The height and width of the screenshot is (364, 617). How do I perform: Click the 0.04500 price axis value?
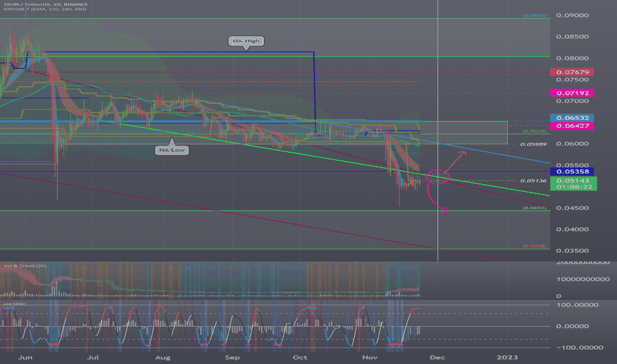click(572, 208)
